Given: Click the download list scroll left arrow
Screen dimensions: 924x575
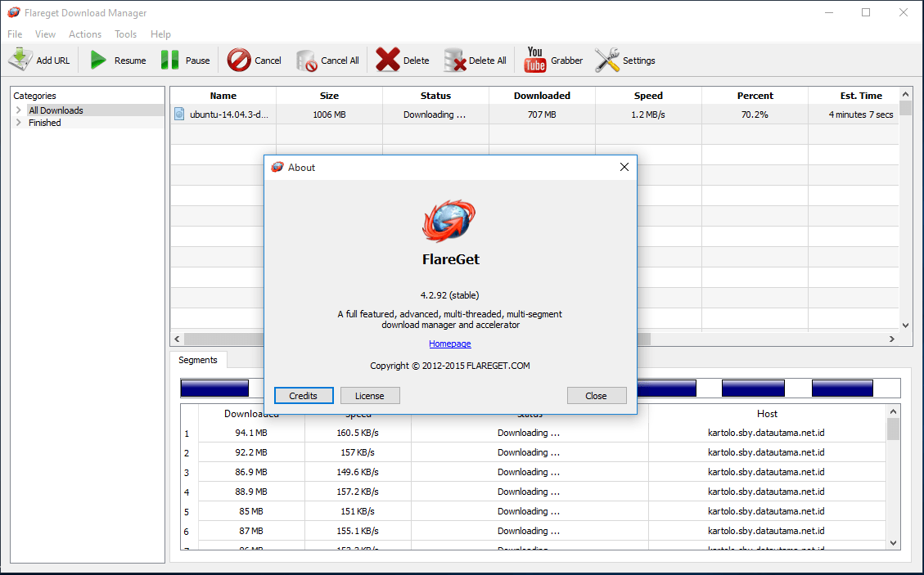Looking at the screenshot, I should click(177, 339).
